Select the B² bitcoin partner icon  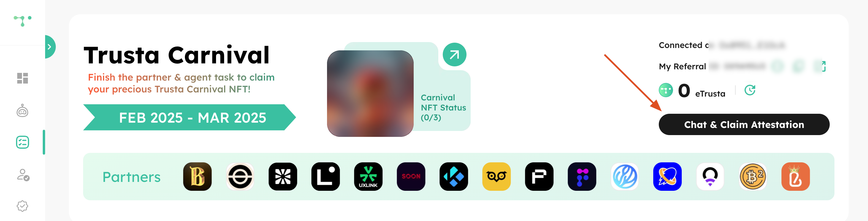click(753, 176)
